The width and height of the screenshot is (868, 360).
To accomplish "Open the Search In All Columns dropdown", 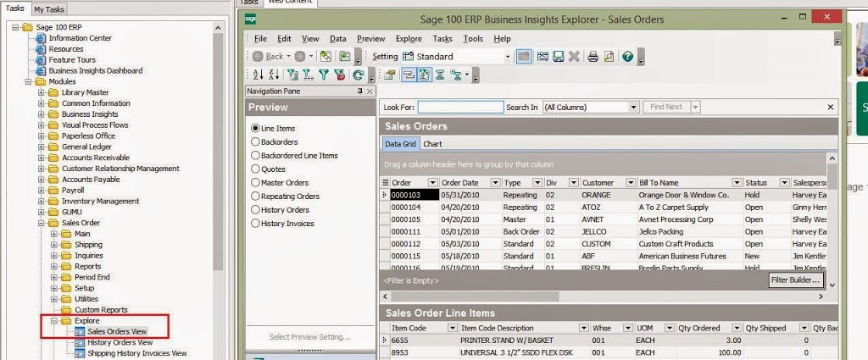I will [x=634, y=108].
